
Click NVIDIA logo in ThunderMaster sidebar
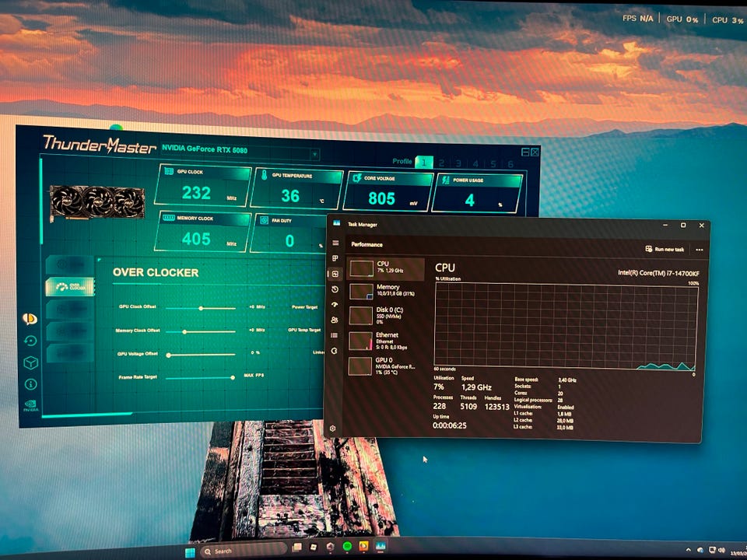(31, 405)
